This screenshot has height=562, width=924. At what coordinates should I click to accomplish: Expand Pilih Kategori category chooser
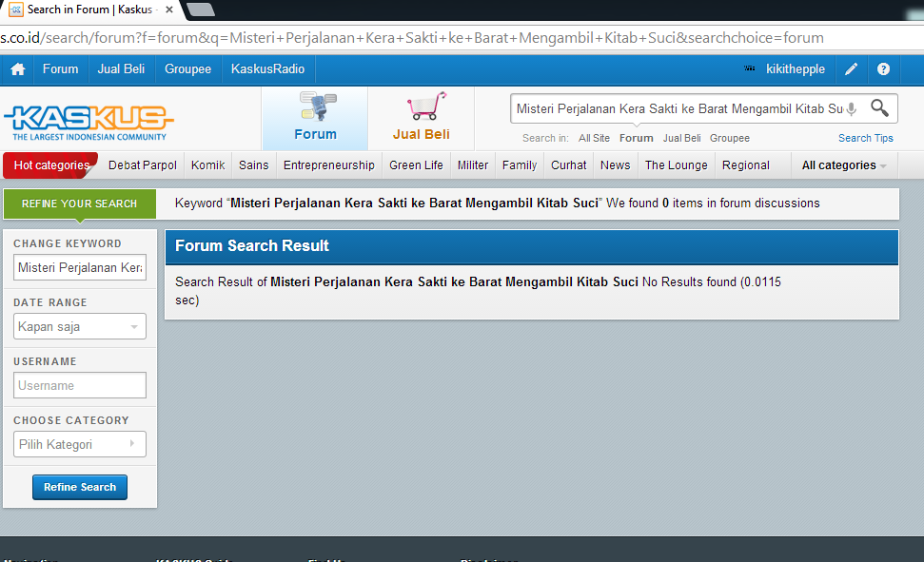pos(80,444)
